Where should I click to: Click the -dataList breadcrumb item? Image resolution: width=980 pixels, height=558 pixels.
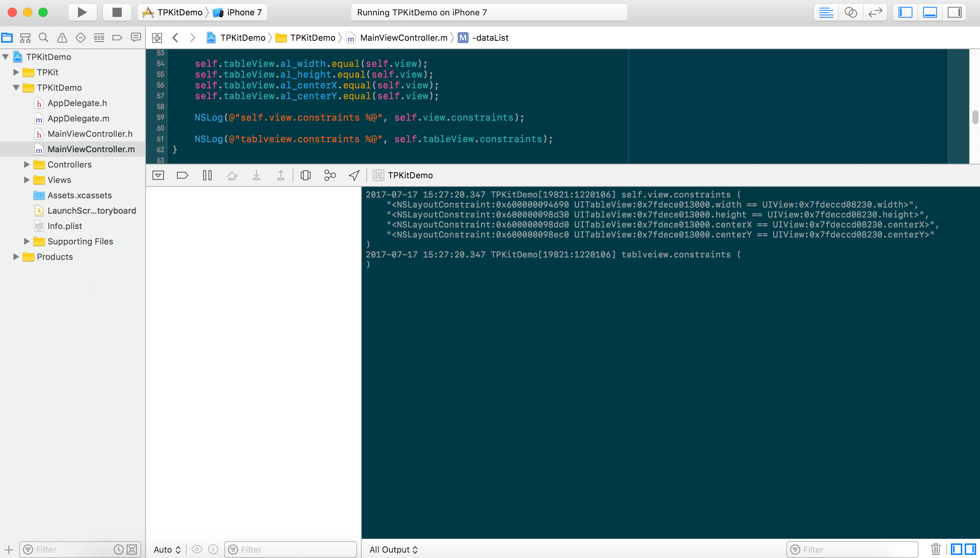click(x=490, y=38)
